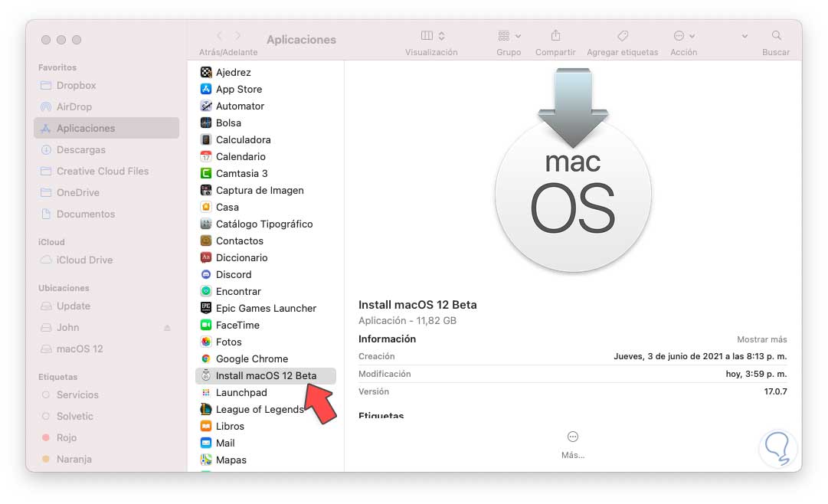The image size is (828, 504).
Task: Open Descargas in sidebar
Action: point(106,149)
